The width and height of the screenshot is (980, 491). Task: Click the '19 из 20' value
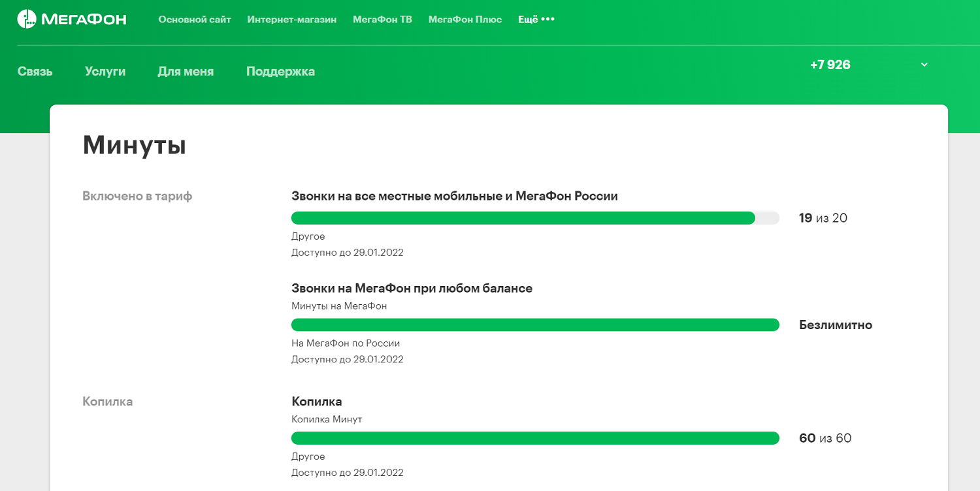(823, 218)
